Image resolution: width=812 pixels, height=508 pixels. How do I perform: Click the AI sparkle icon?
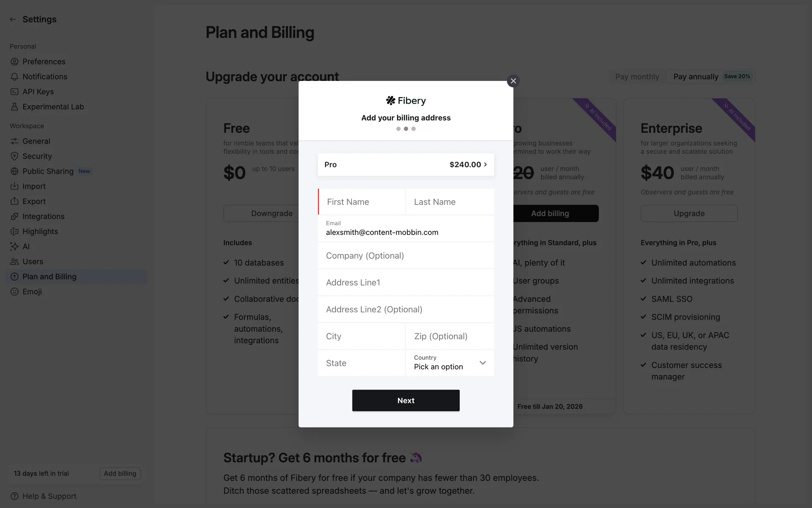tap(14, 246)
